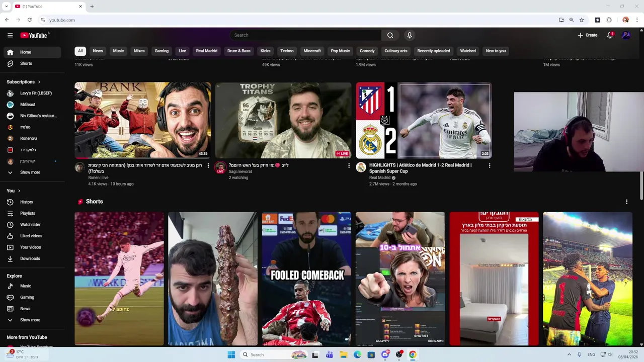Click the address bar showing youtube.com
This screenshot has height=362, width=644.
pos(297,20)
